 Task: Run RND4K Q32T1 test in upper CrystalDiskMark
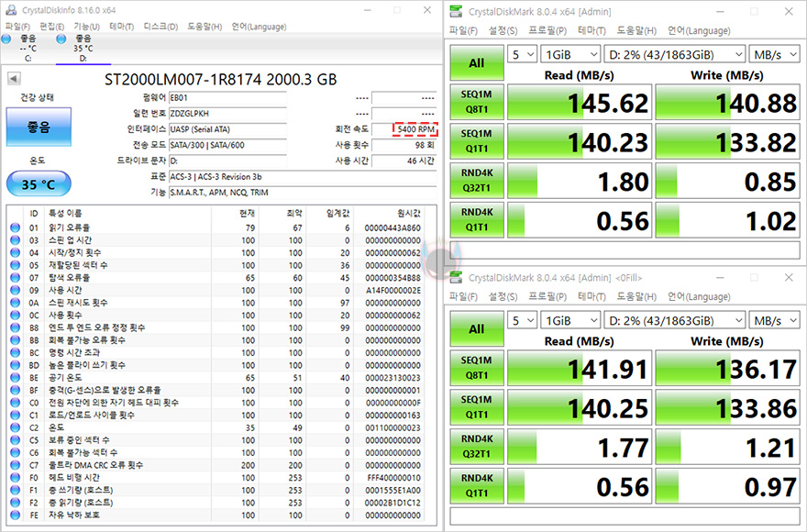[477, 181]
